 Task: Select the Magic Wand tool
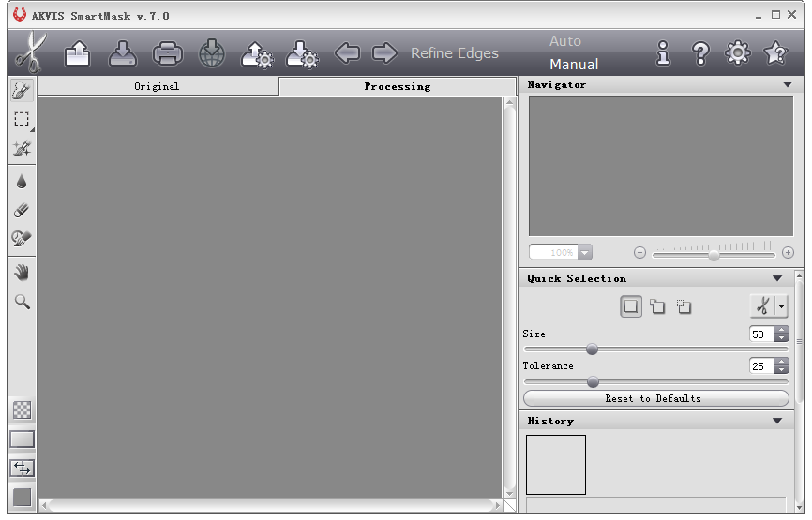pos(22,148)
